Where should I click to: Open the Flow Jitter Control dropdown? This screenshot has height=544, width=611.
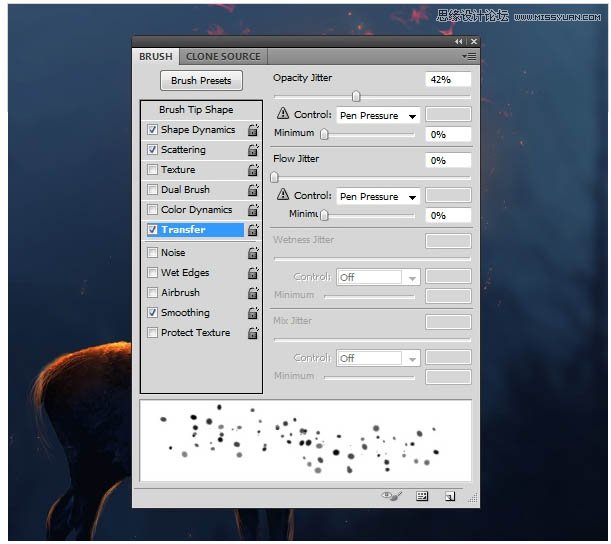(x=378, y=197)
